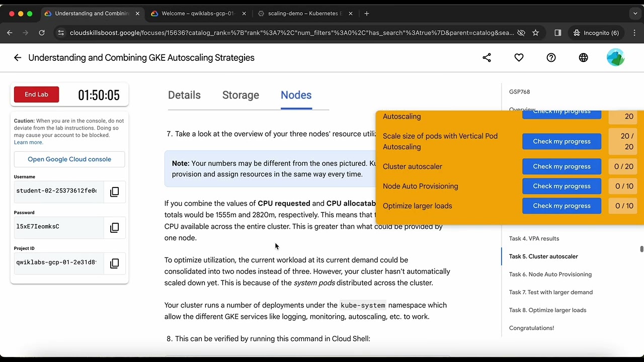
Task: Click the 0 / 10 Node Auto Provisioning score
Action: click(x=624, y=186)
